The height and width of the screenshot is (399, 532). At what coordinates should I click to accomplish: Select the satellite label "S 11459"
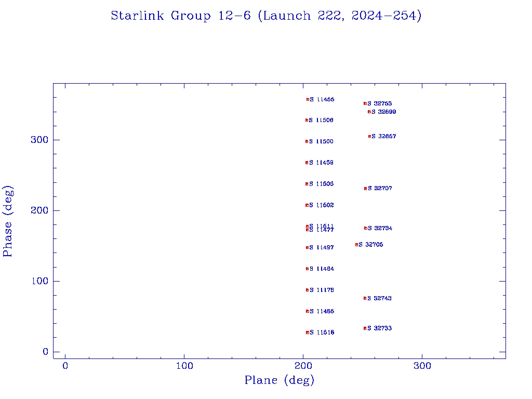[321, 163]
